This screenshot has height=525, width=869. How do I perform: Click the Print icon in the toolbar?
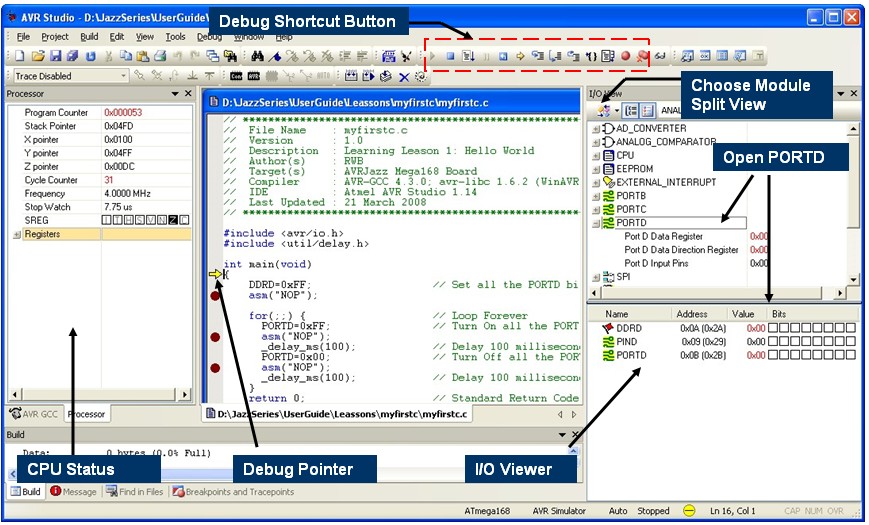(161, 56)
